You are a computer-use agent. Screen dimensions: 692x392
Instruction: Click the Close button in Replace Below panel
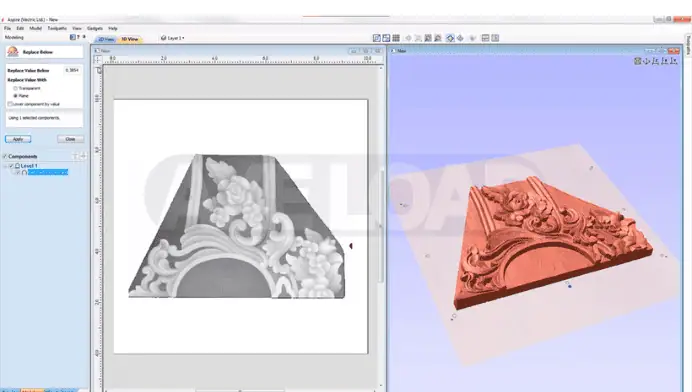(70, 139)
